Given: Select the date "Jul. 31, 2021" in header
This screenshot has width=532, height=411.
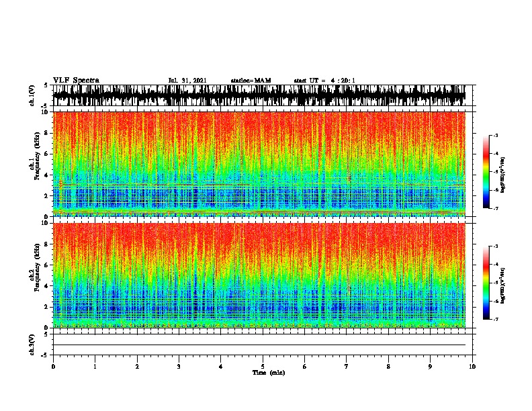Looking at the screenshot, I should pos(187,81).
